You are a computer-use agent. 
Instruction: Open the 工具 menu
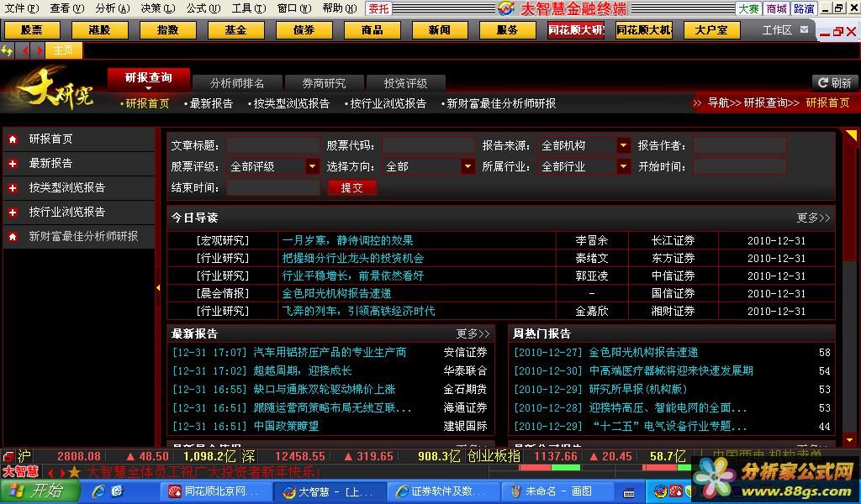click(248, 8)
